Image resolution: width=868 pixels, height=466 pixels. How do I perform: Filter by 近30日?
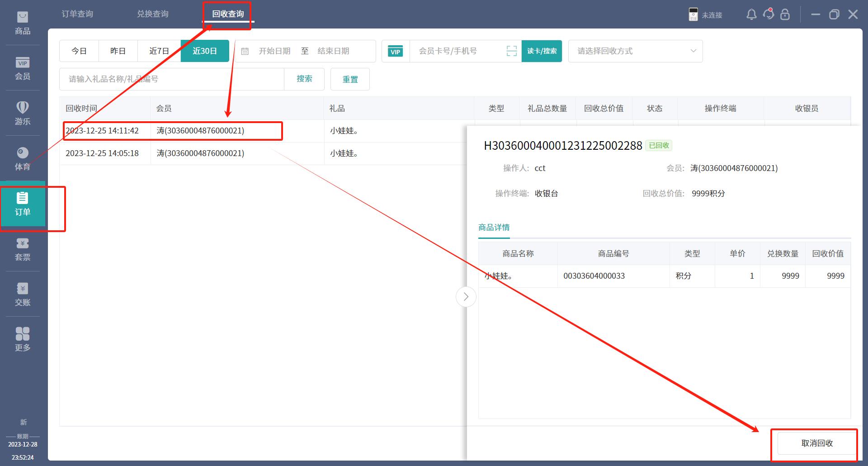point(205,51)
